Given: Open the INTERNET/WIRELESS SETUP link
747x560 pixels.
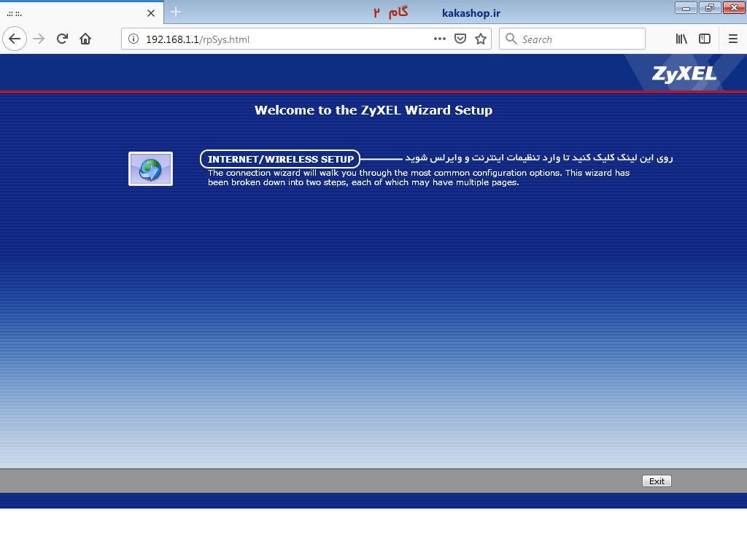Looking at the screenshot, I should click(x=281, y=159).
